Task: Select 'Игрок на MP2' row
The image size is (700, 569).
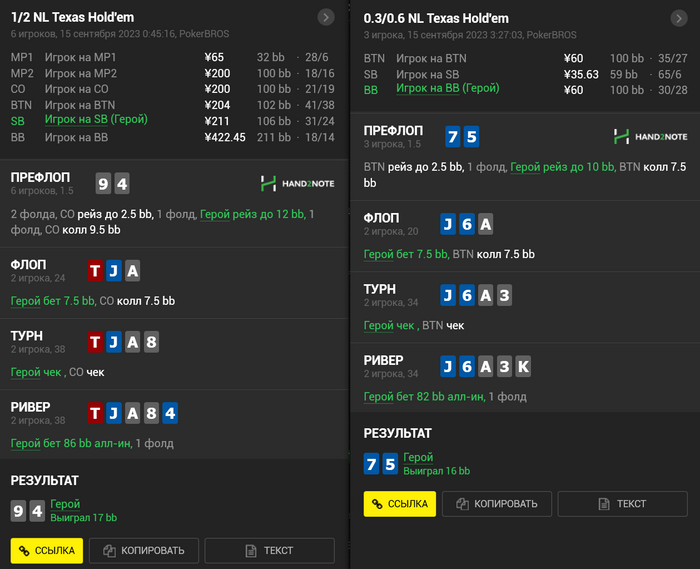Action: 173,74
